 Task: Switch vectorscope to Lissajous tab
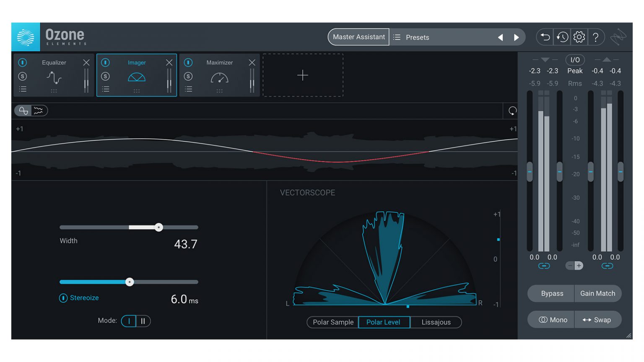(436, 322)
